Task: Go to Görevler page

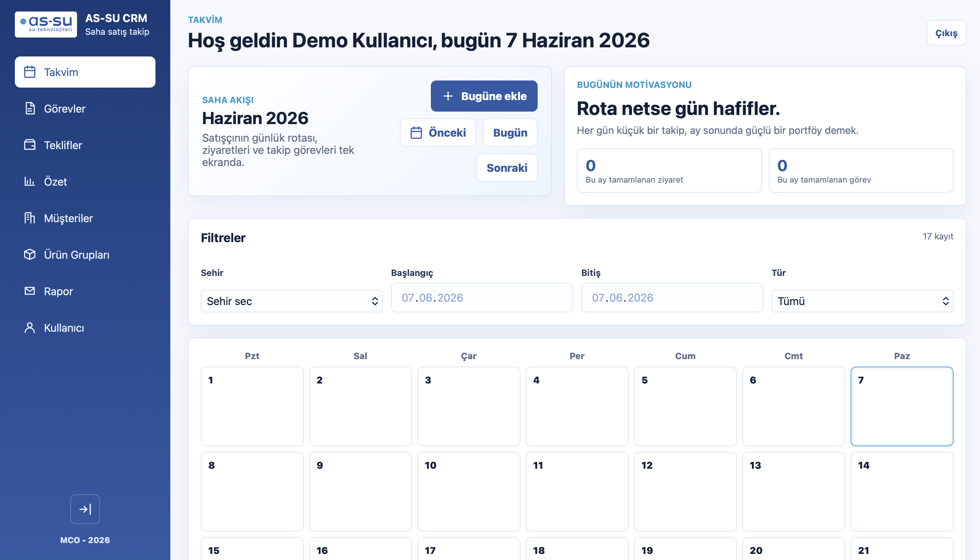Action: tap(85, 109)
